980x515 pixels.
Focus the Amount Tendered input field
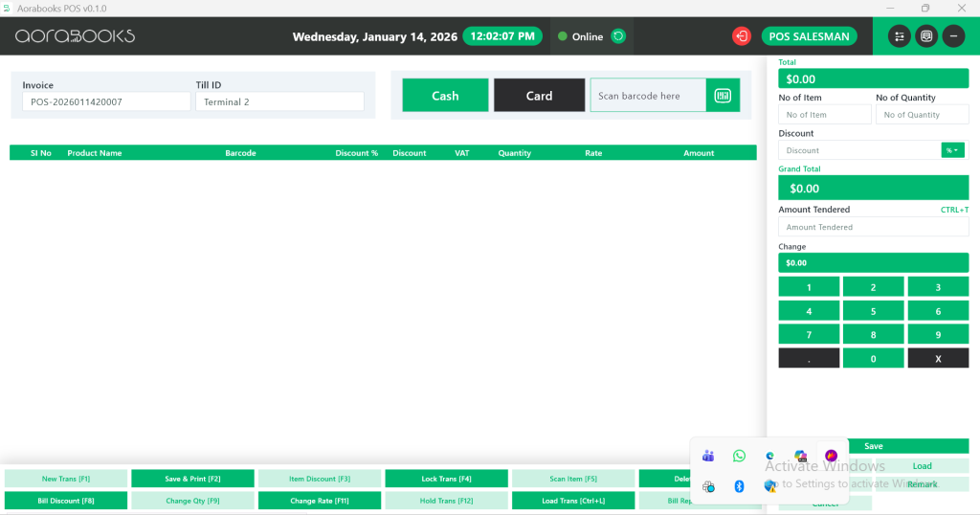click(x=873, y=227)
